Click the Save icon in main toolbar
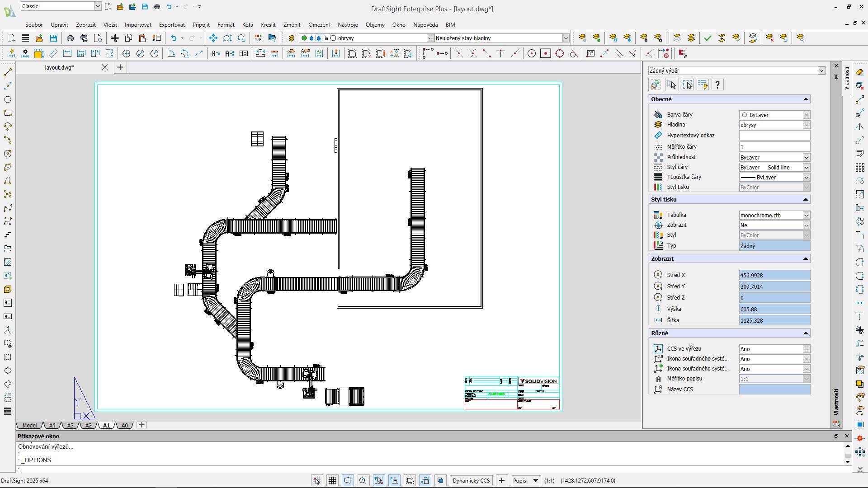Viewport: 868px width, 488px height. [x=53, y=38]
